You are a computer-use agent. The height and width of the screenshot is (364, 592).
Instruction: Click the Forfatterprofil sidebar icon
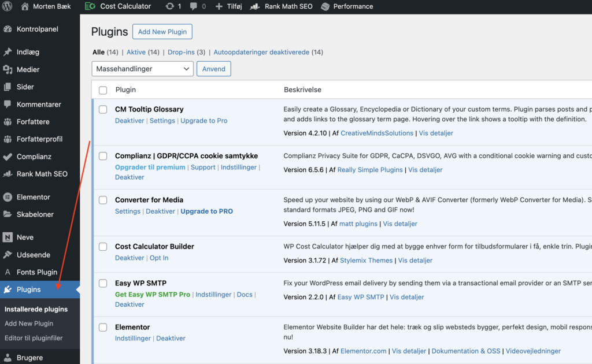tap(8, 139)
